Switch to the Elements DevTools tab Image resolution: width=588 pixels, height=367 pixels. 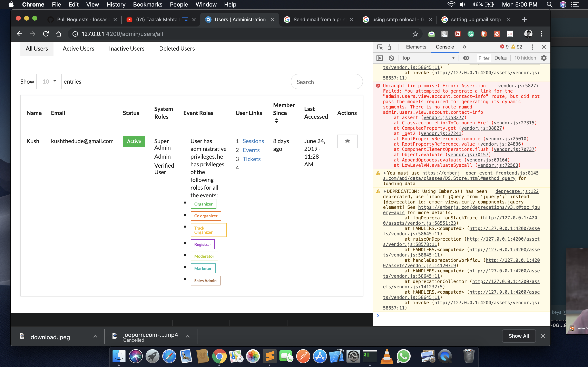[416, 47]
